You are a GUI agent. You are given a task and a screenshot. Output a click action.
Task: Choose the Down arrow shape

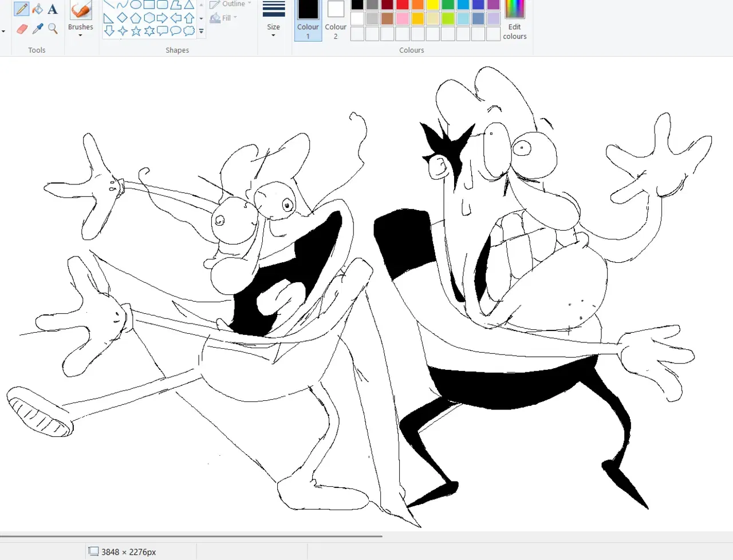[109, 31]
